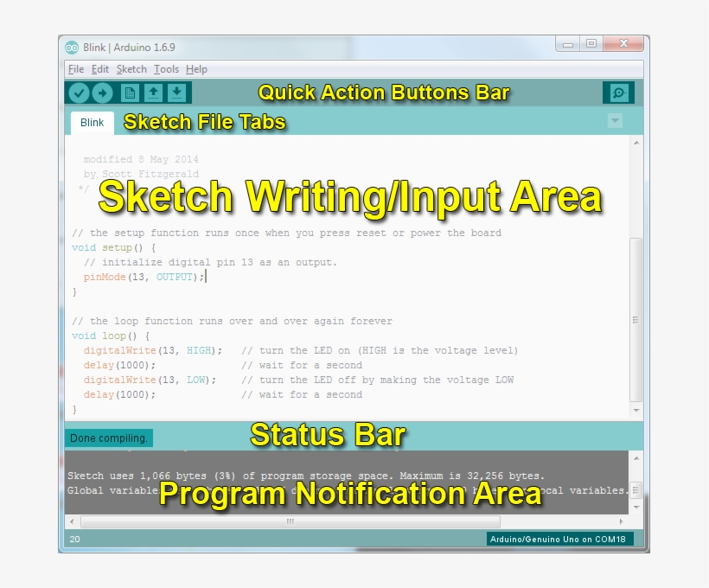
Task: Open the Tools menu
Action: (x=166, y=68)
